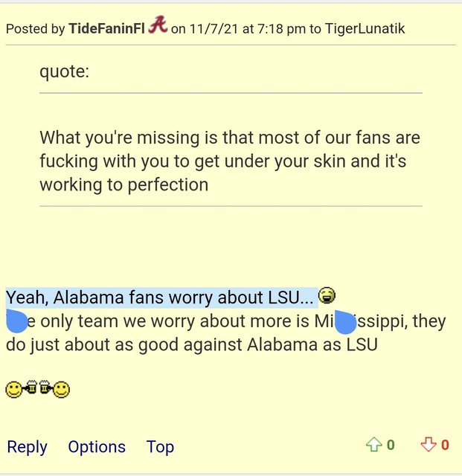Open TigerLunatik's linked post
The height and width of the screenshot is (476, 462).
pyautogui.click(x=365, y=29)
